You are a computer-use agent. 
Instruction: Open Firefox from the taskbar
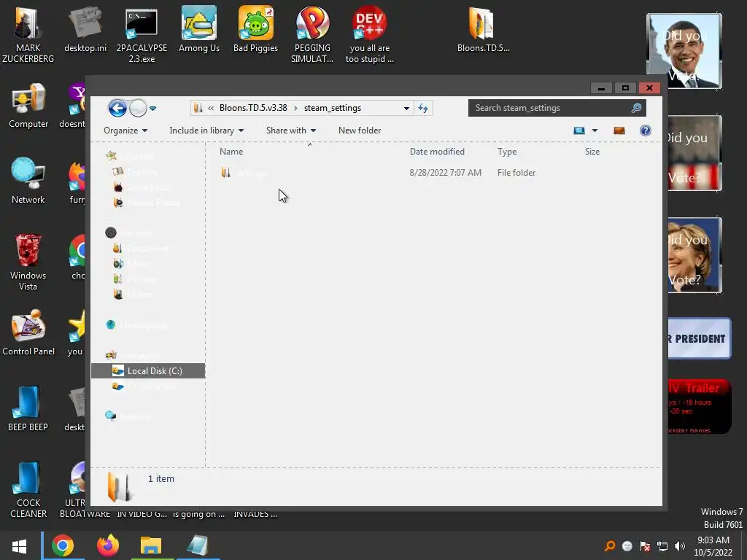[108, 545]
